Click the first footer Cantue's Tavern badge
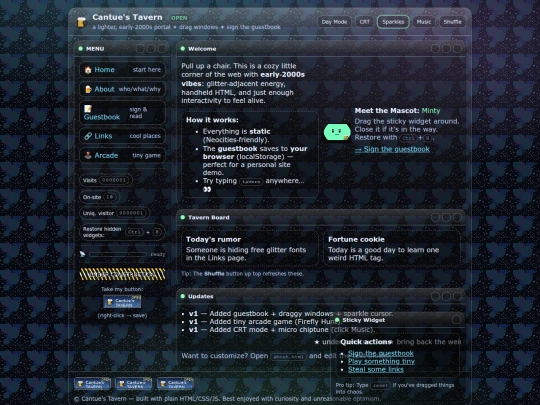 [x=93, y=384]
